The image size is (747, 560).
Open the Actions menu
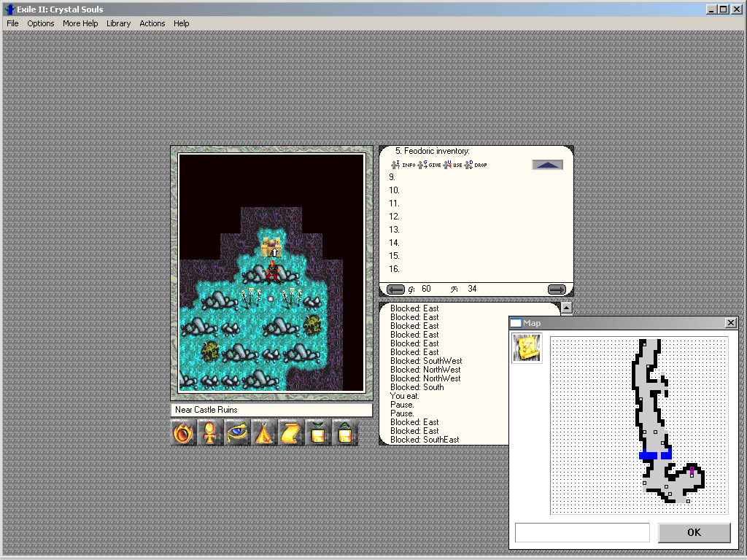tap(152, 23)
